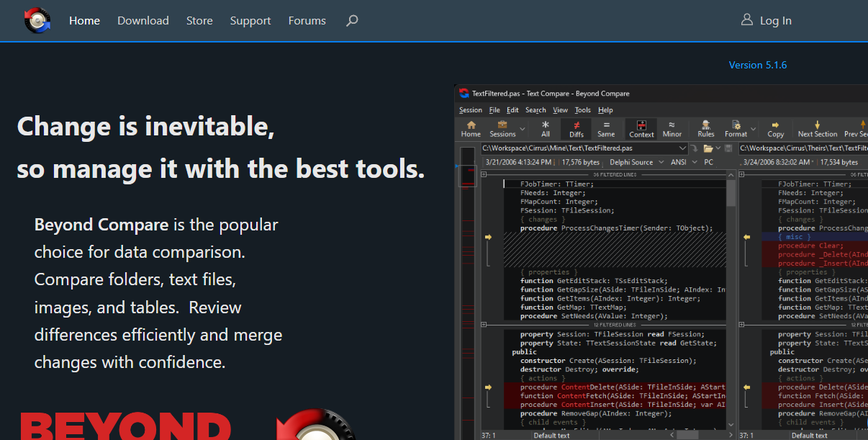Click the Home toolbar icon in Beyond Compare
The height and width of the screenshot is (440, 868).
point(471,129)
